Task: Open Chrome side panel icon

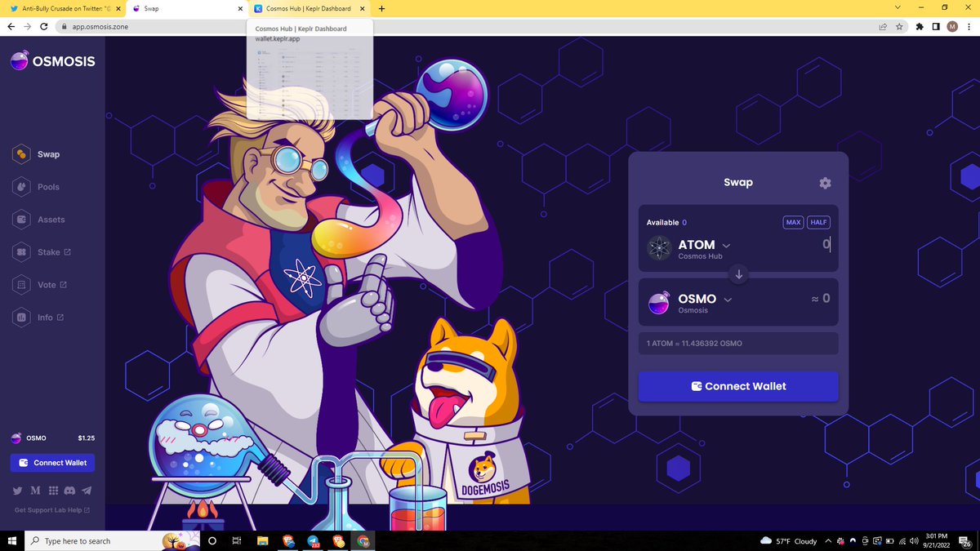Action: coord(936,26)
